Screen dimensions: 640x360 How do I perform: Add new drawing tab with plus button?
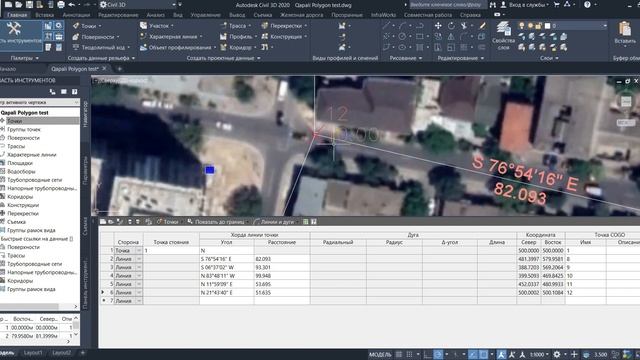(120, 69)
